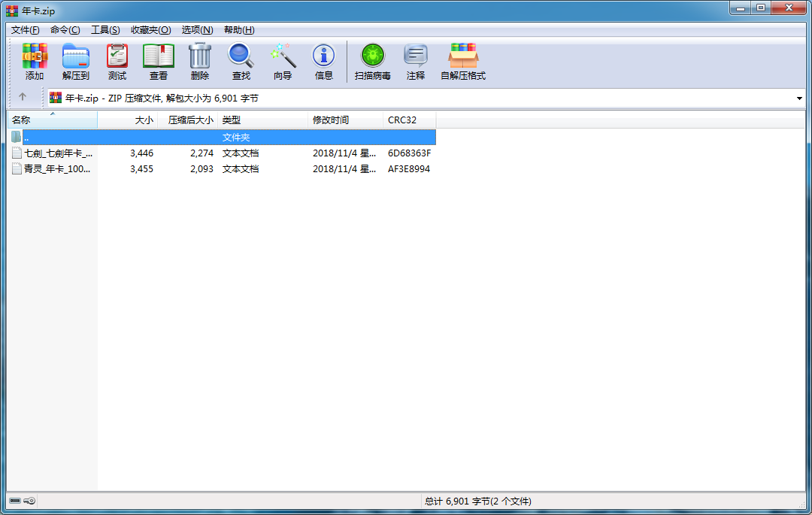Go up one folder level arrow
Image resolution: width=812 pixels, height=515 pixels.
[23, 97]
